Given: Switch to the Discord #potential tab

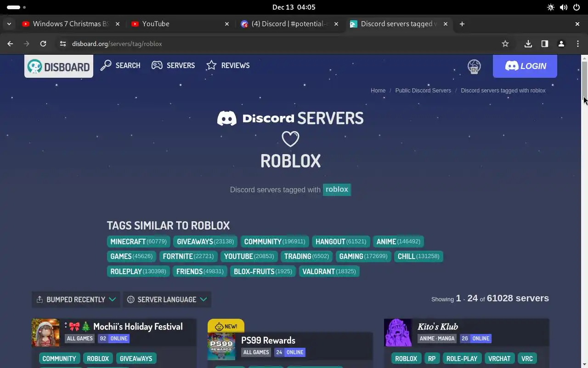Looking at the screenshot, I should (289, 24).
